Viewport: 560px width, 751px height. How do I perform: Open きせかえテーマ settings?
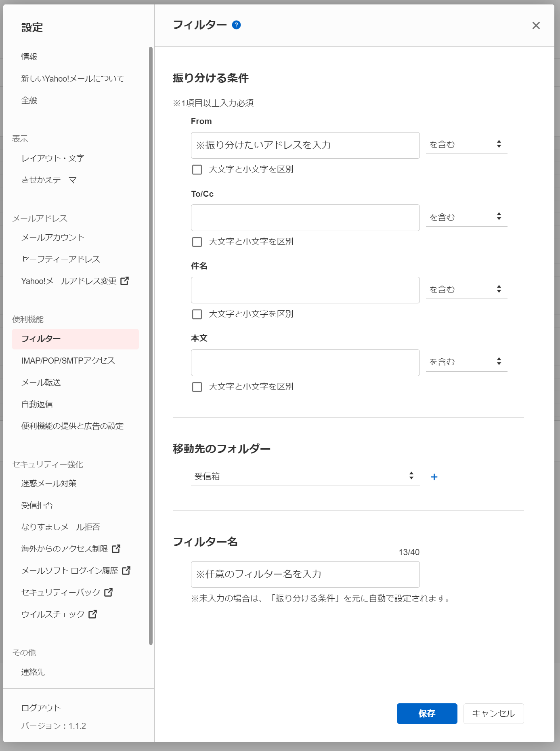[49, 180]
